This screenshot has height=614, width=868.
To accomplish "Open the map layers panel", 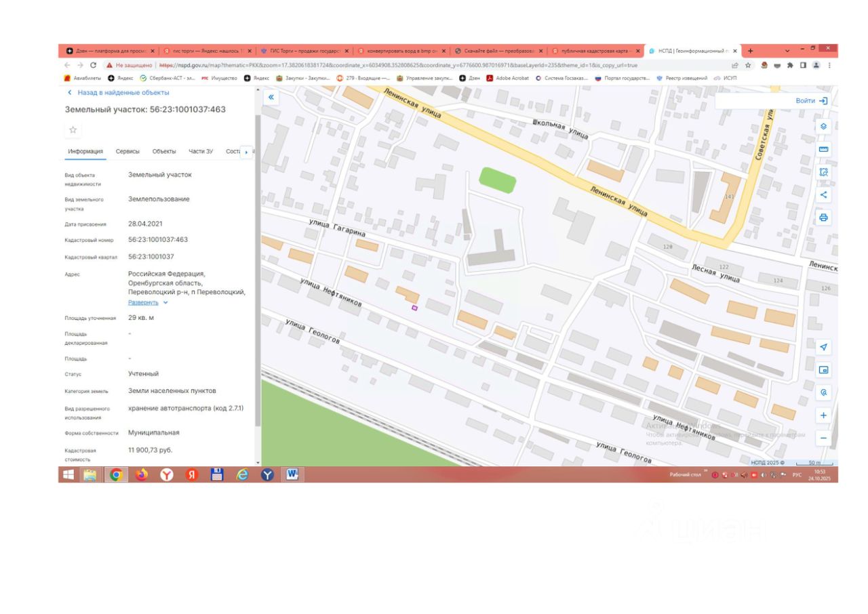I will [x=823, y=127].
